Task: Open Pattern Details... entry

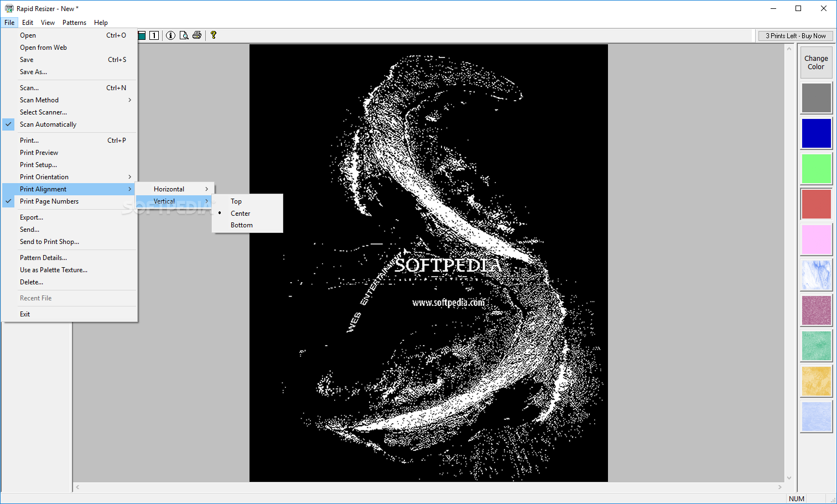Action: 70,258
